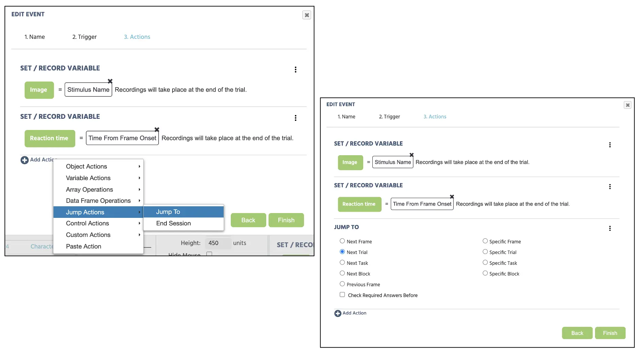The image size is (644, 354).
Task: Remove Stimulus Name value in right dialog
Action: [x=412, y=155]
